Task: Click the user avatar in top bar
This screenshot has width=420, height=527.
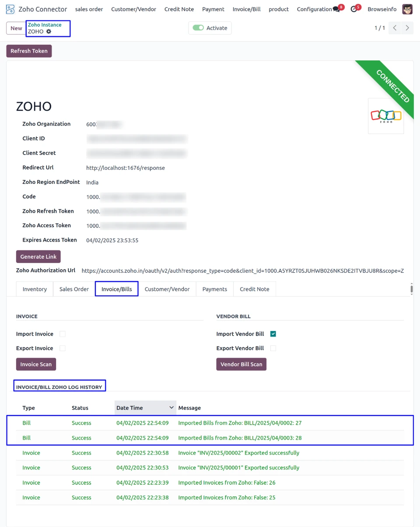Action: click(x=407, y=9)
